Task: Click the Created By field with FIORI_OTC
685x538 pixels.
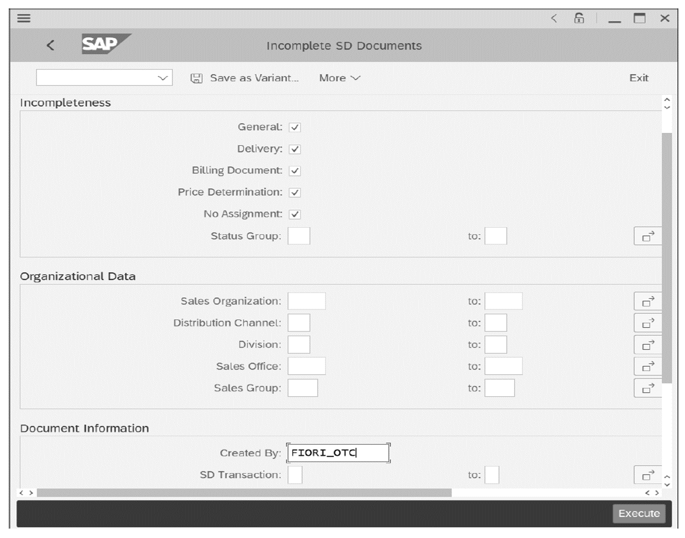Action: [338, 453]
